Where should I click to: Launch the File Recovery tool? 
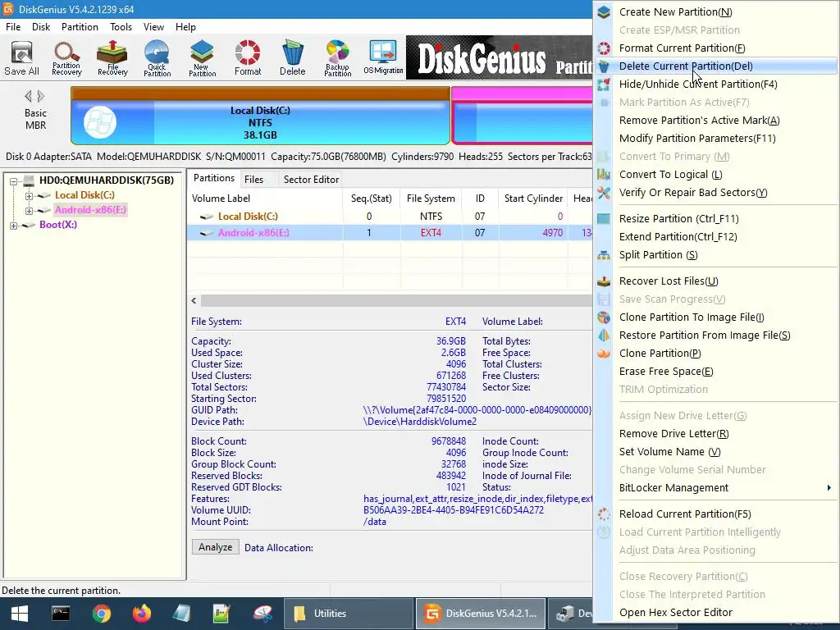pos(112,58)
